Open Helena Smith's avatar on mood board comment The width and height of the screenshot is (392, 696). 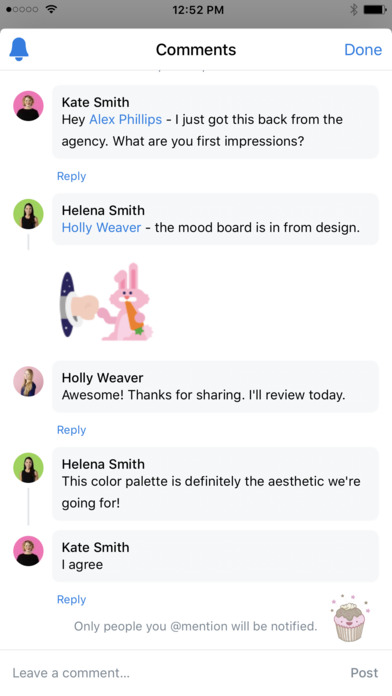coord(28,214)
